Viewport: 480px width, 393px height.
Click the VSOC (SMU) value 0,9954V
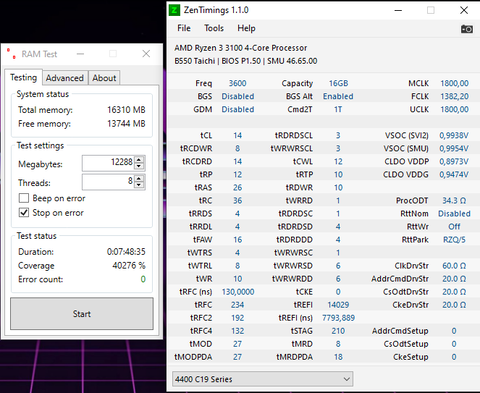[x=454, y=148]
